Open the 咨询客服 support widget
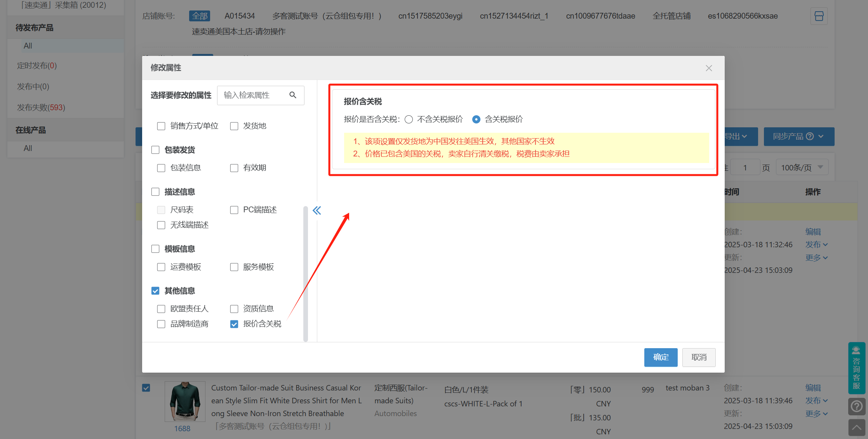 [856, 368]
